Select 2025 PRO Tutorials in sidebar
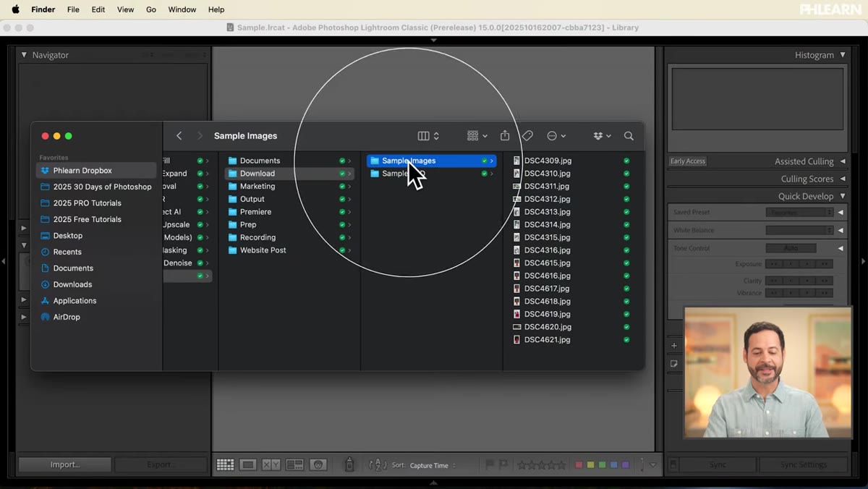The image size is (868, 489). [x=87, y=203]
